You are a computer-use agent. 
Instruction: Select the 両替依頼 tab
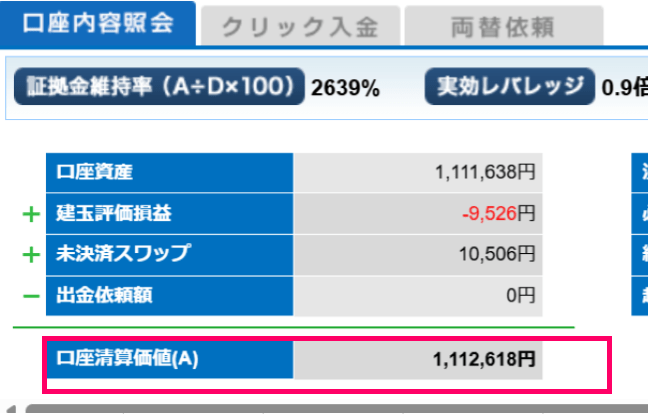pyautogui.click(x=503, y=27)
